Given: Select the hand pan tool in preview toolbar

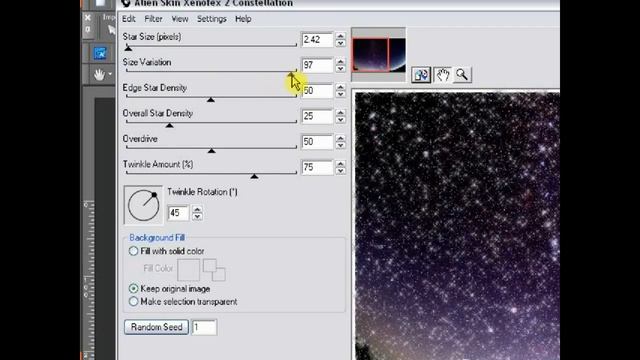Looking at the screenshot, I should point(442,75).
